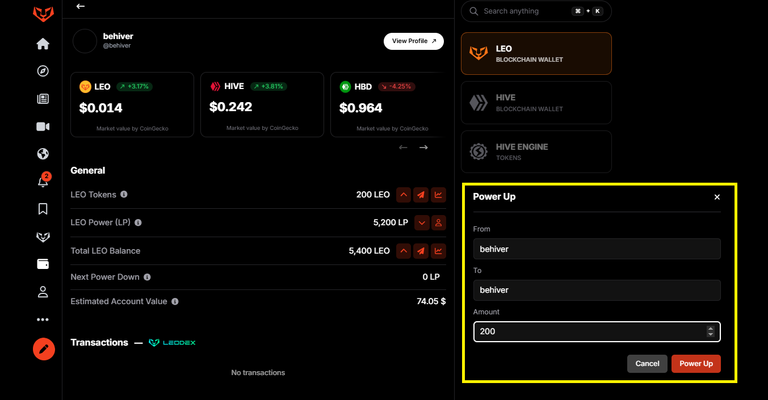Click the @behiver handle text
The width and height of the screenshot is (768, 400).
[x=117, y=46]
